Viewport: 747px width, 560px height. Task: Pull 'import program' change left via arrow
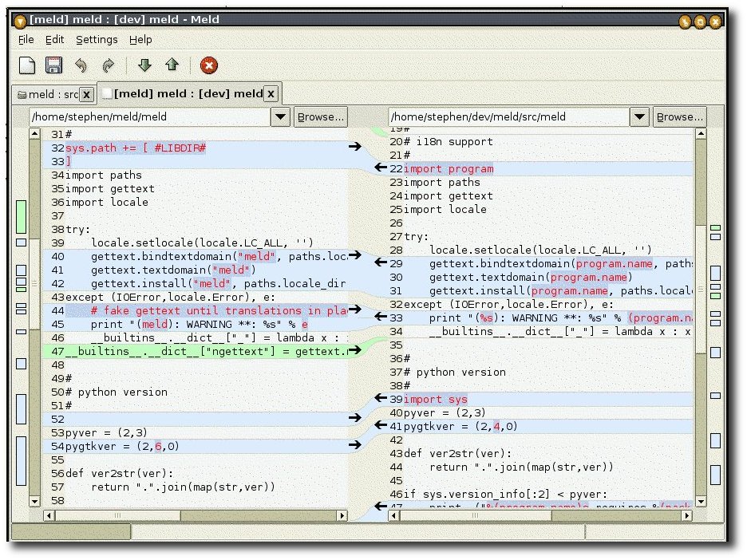[x=381, y=168]
